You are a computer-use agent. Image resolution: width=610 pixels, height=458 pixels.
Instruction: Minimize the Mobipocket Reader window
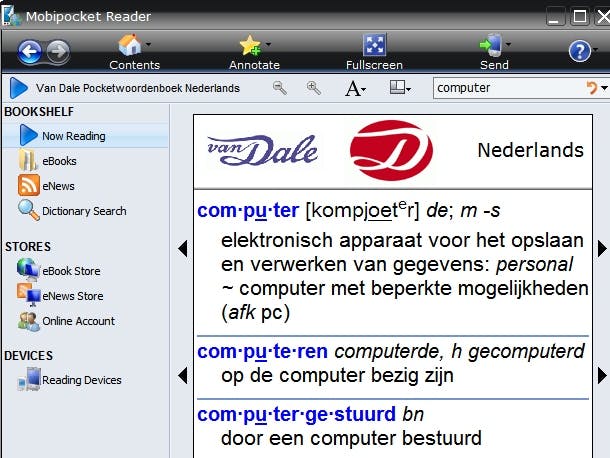[x=555, y=17]
